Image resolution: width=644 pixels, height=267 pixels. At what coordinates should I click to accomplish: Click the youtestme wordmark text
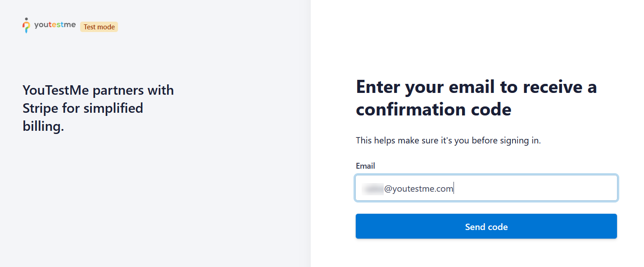[x=55, y=26]
